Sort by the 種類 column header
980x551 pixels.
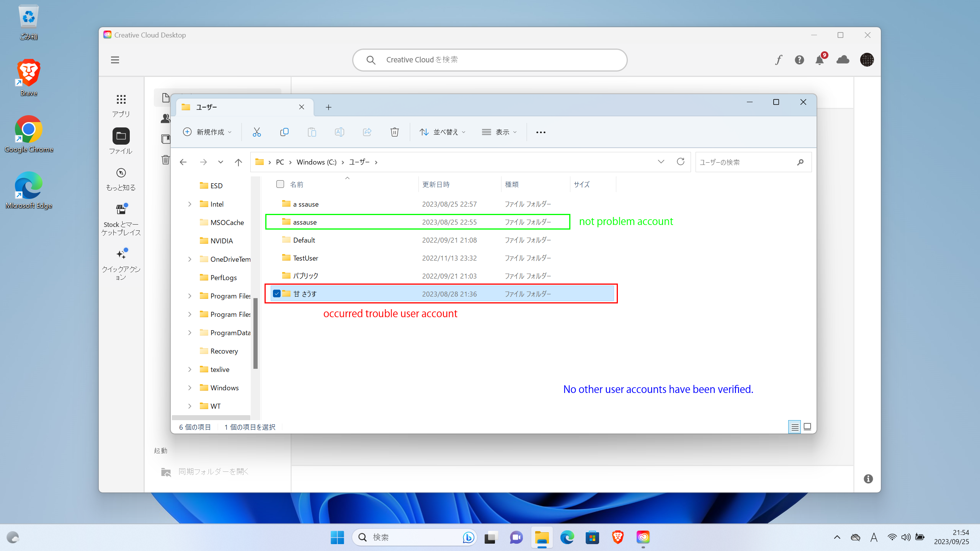click(x=535, y=184)
